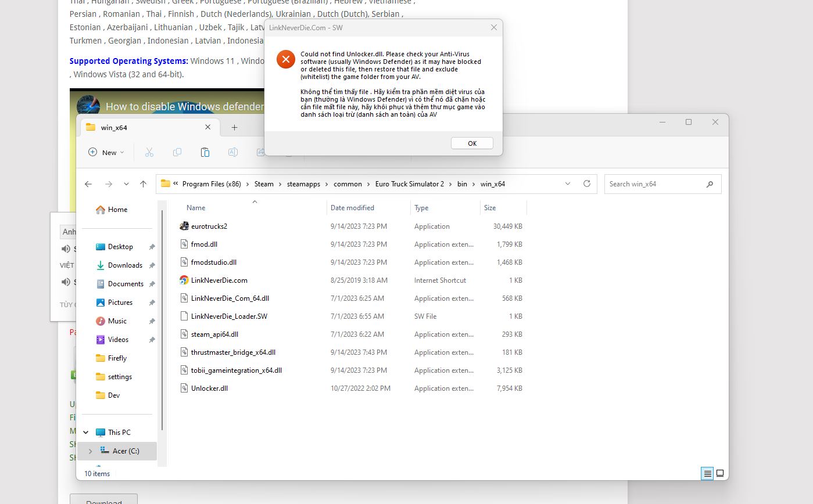Open Downloads in the sidebar
The height and width of the screenshot is (504, 813).
pyautogui.click(x=125, y=265)
